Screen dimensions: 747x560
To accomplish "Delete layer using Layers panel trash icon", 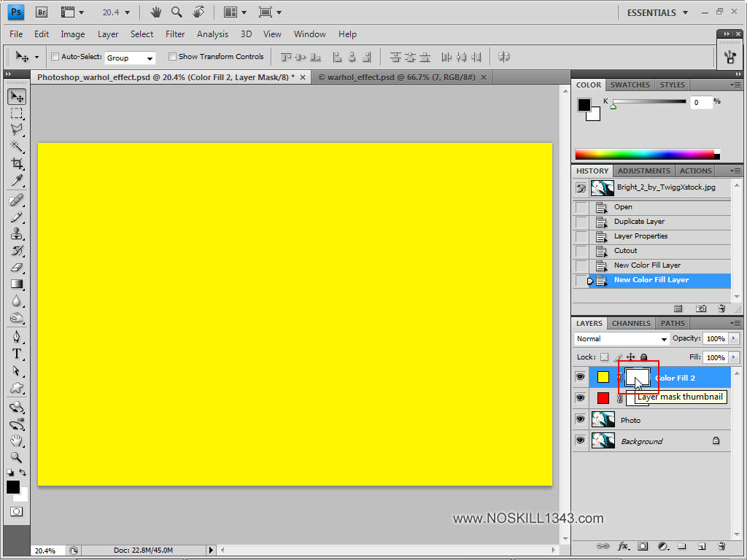I will (x=721, y=546).
